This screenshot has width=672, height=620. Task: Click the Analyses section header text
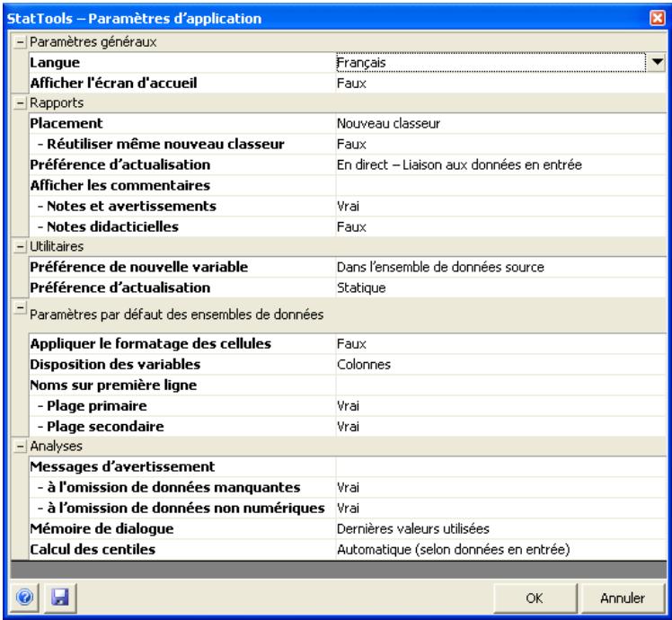[56, 447]
